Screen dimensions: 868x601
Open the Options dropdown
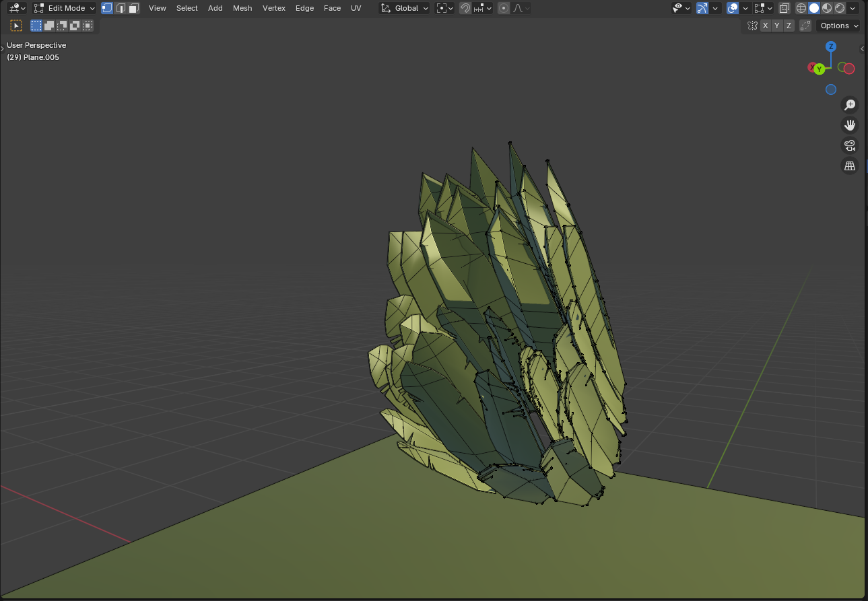pyautogui.click(x=838, y=26)
